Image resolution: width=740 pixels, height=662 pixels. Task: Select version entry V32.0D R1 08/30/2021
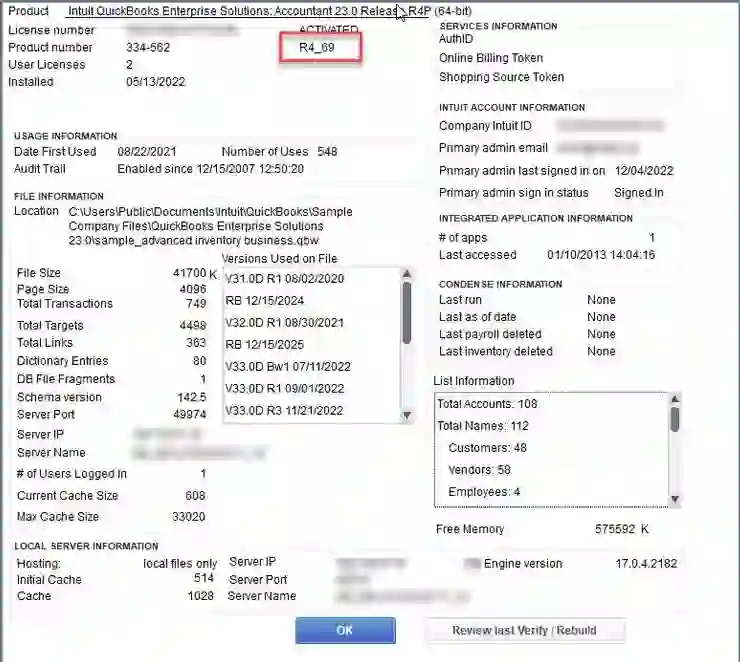pos(284,323)
